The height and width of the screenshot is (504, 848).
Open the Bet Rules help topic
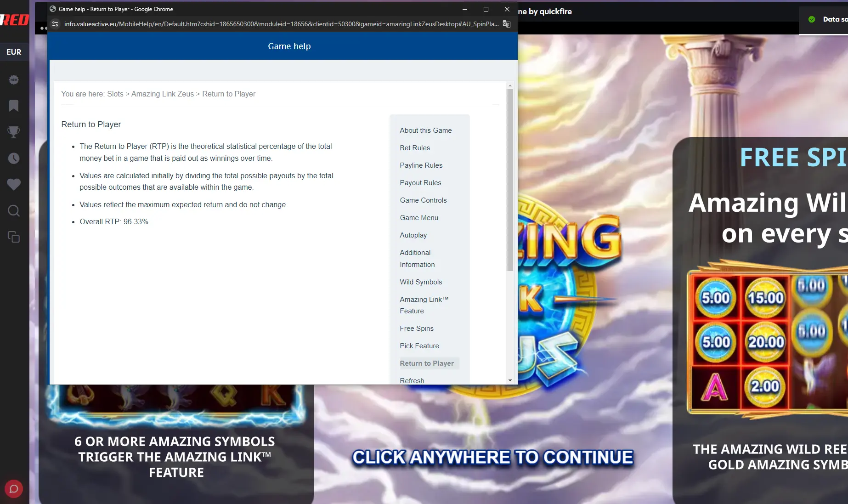coord(415,148)
